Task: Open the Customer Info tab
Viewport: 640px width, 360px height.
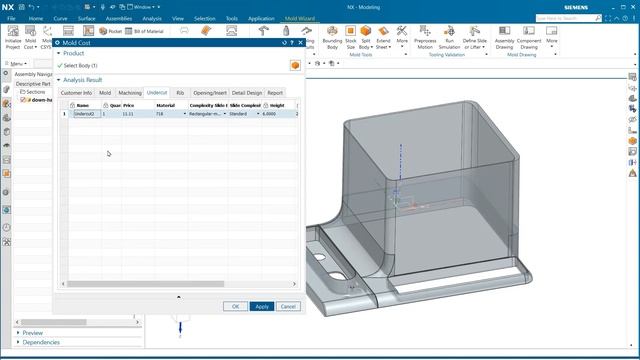Action: [76, 93]
